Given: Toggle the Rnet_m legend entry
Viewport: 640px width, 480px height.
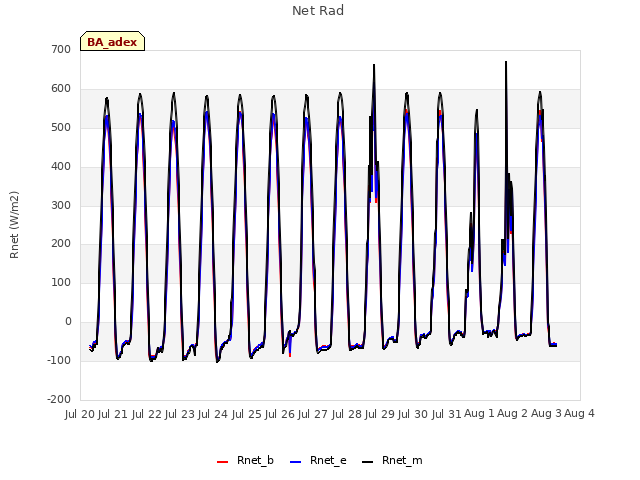Looking at the screenshot, I should click(392, 461).
